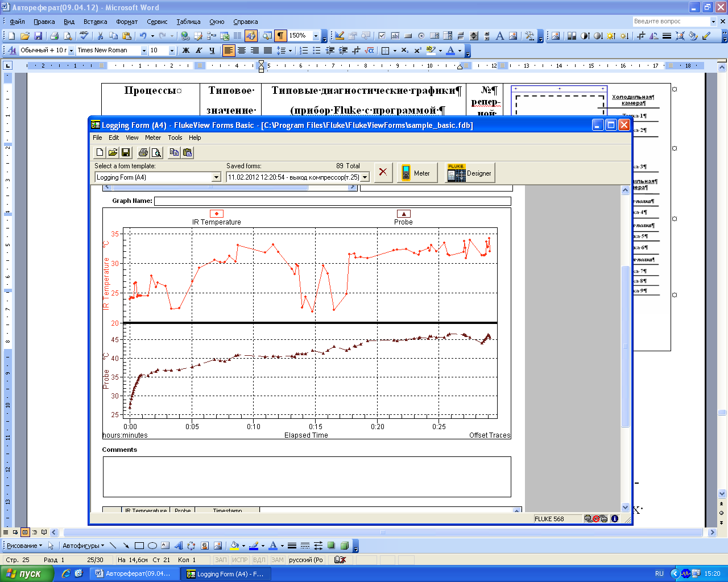Image resolution: width=728 pixels, height=582 pixels.
Task: Apply yellow fill color in Drawing toolbar
Action: (234, 546)
